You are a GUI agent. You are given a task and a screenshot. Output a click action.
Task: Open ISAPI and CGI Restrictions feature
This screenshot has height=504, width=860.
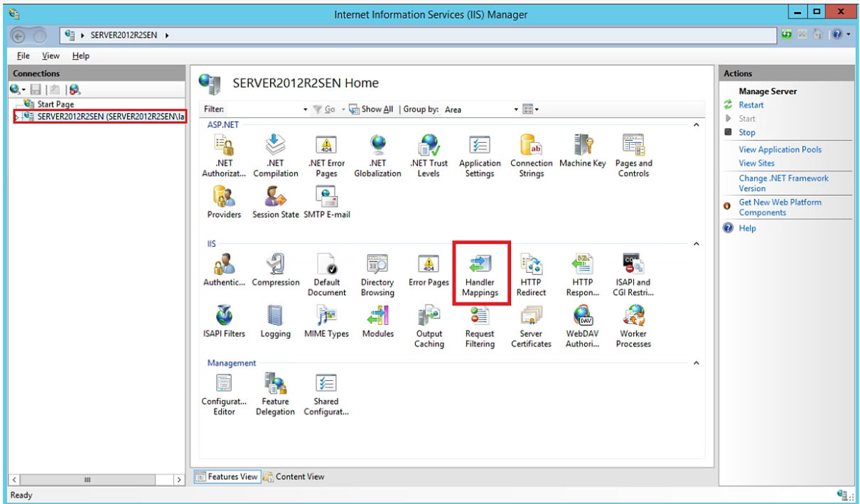coord(633,275)
